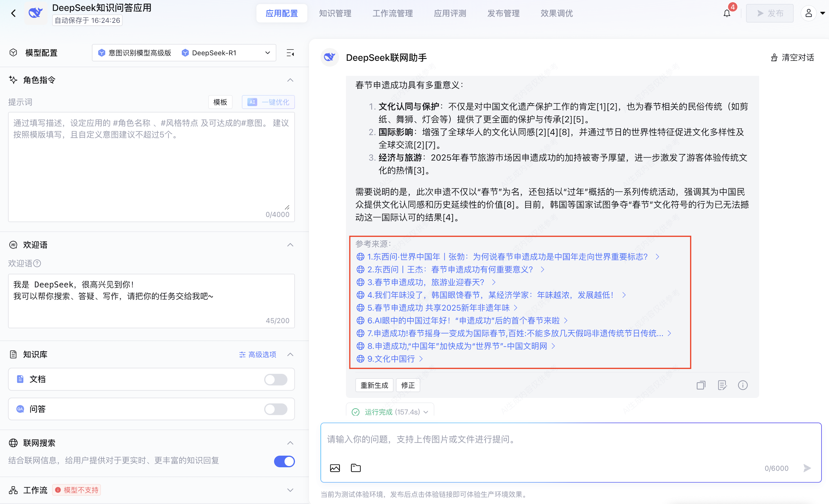Turn off the 联网搜索 toggle
The width and height of the screenshot is (829, 504).
coord(284,461)
